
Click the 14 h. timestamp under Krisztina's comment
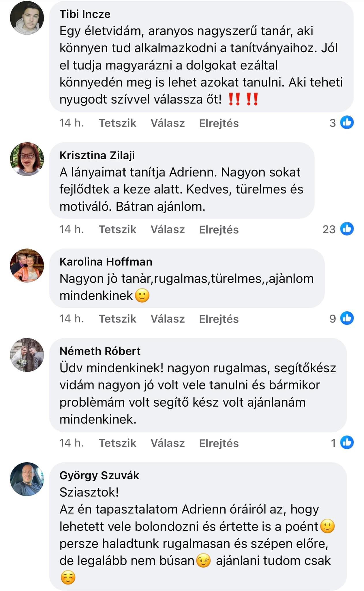click(x=72, y=229)
